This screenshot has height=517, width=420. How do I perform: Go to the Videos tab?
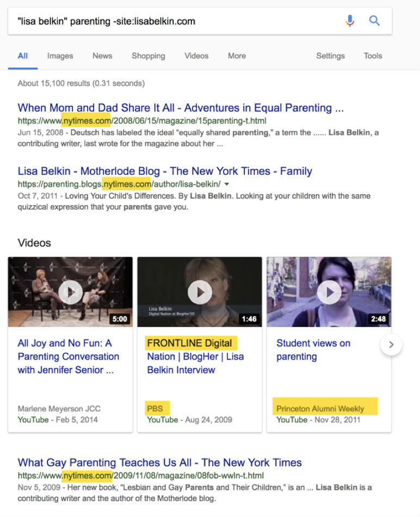[x=196, y=56]
